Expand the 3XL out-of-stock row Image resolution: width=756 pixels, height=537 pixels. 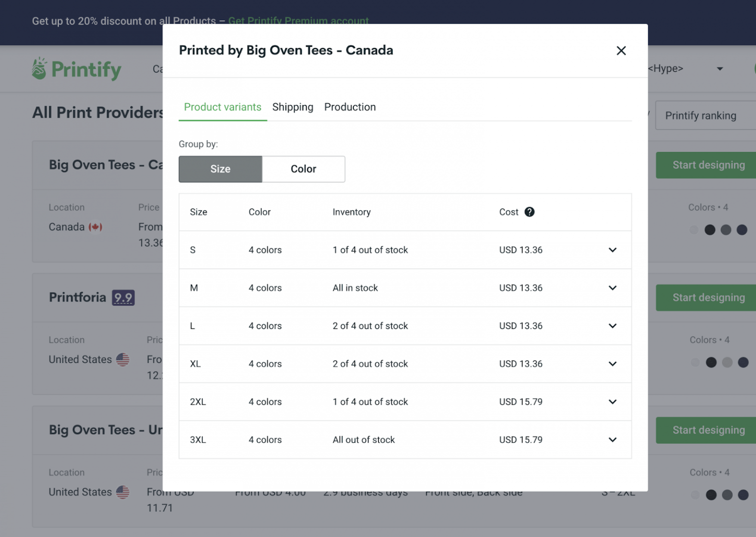click(x=612, y=440)
